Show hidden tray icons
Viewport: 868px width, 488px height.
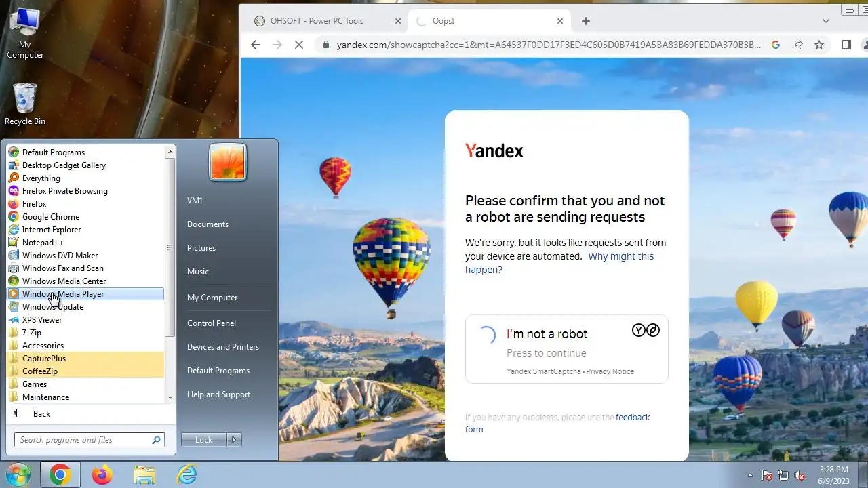point(750,475)
